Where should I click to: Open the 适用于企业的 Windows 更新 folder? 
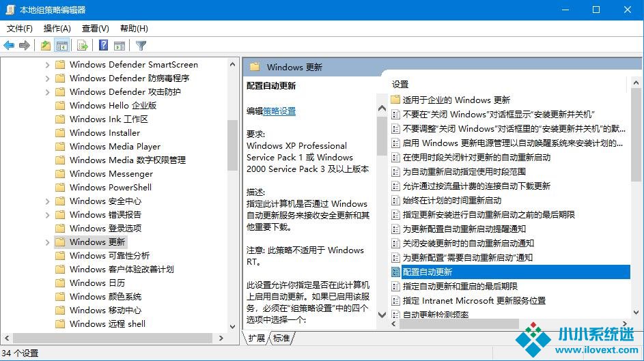(456, 100)
